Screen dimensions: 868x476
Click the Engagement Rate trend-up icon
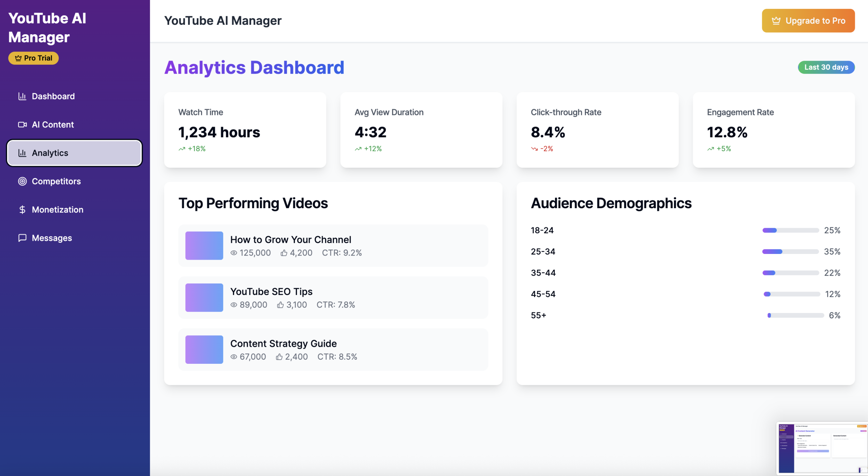pos(711,149)
